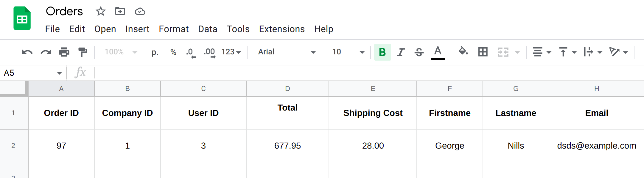Select column D header
This screenshot has width=644, height=178.
pyautogui.click(x=287, y=89)
